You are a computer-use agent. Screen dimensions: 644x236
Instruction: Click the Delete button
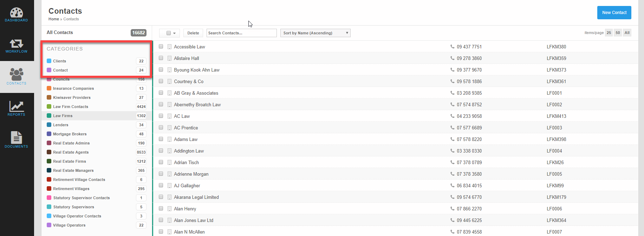[x=193, y=33]
